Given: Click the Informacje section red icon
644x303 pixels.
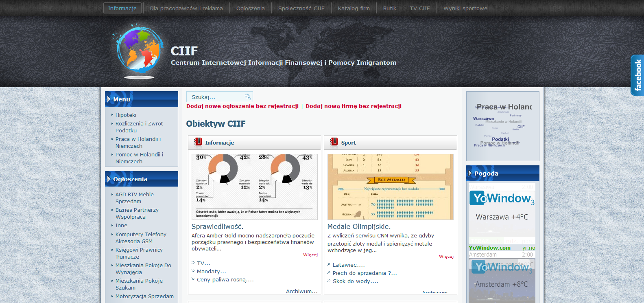Looking at the screenshot, I should tap(198, 142).
